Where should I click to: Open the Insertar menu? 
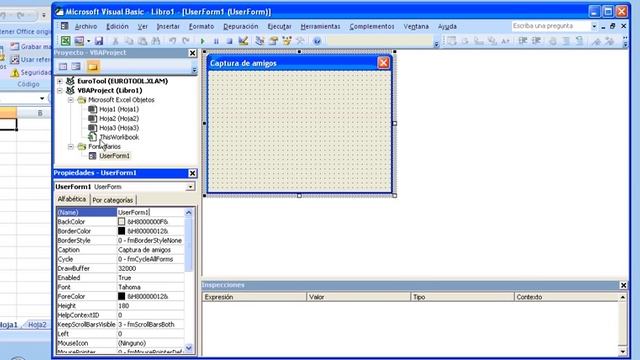[168, 27]
